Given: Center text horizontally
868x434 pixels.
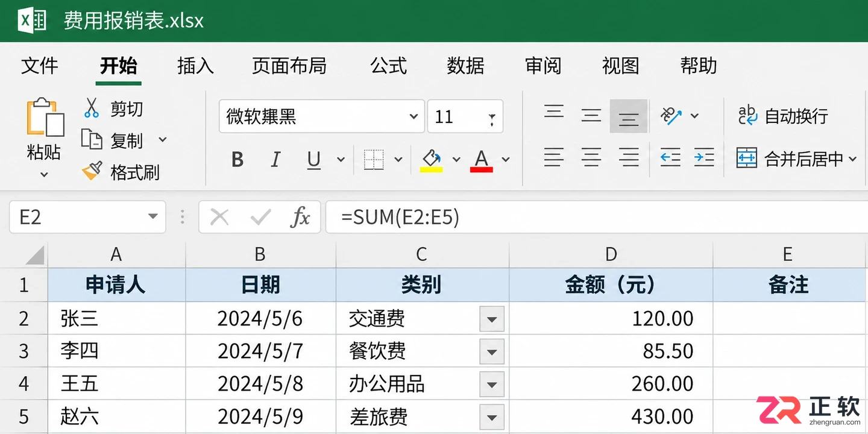Looking at the screenshot, I should point(591,158).
